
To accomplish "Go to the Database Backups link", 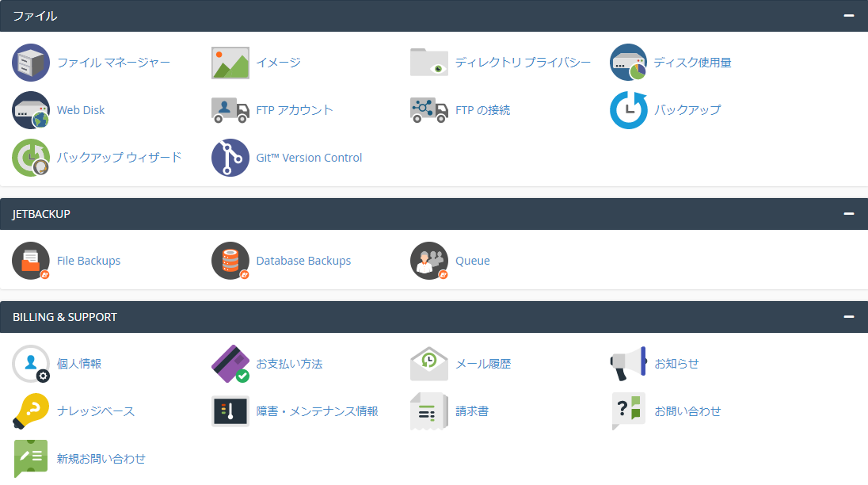I will tap(303, 261).
